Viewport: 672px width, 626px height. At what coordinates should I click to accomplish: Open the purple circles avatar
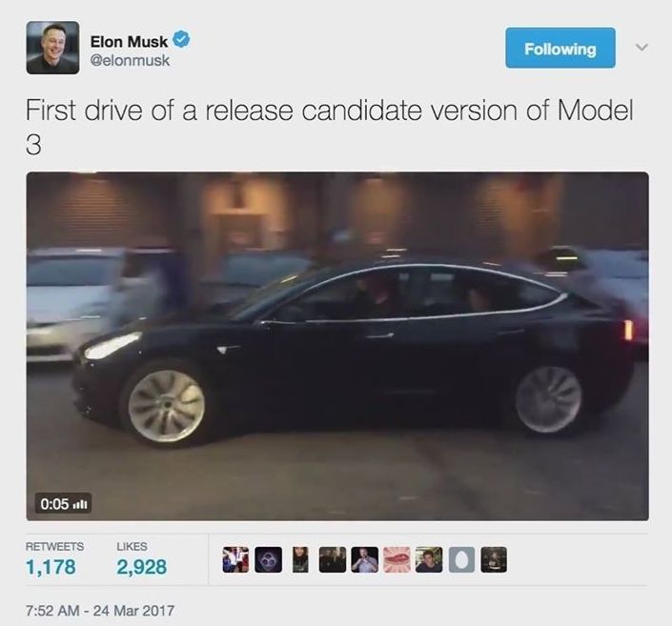268,560
